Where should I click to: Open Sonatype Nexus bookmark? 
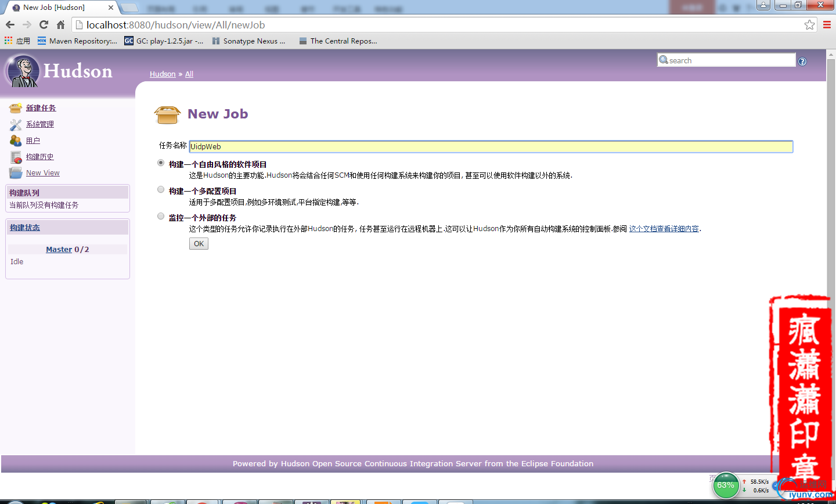coord(248,41)
